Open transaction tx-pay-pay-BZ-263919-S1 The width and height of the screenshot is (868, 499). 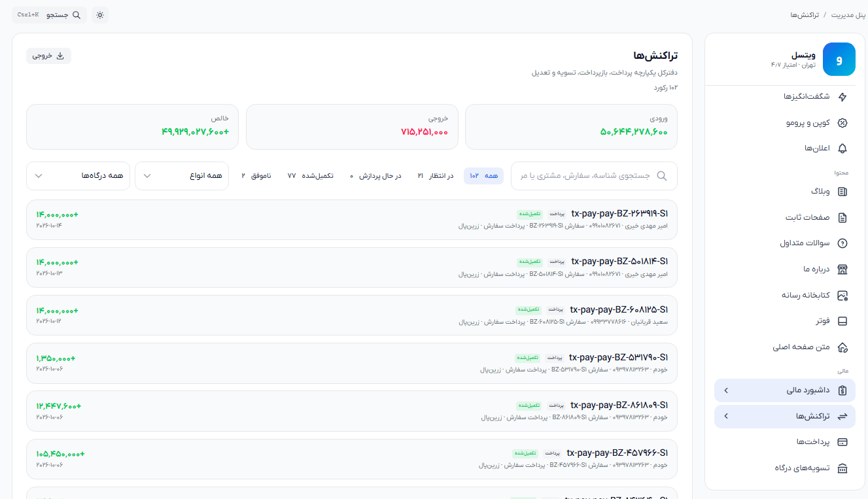pyautogui.click(x=352, y=219)
